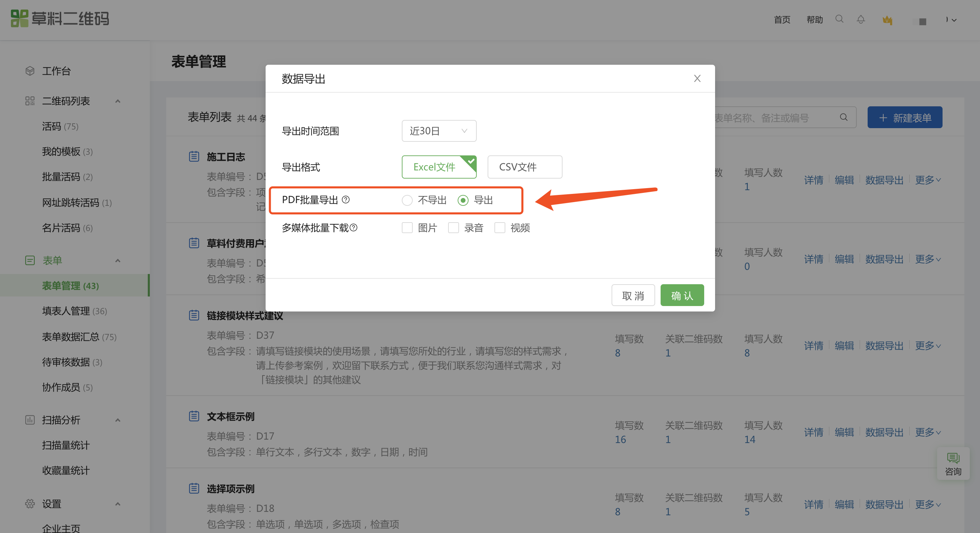Open 帮助 in top navigation

(x=815, y=20)
